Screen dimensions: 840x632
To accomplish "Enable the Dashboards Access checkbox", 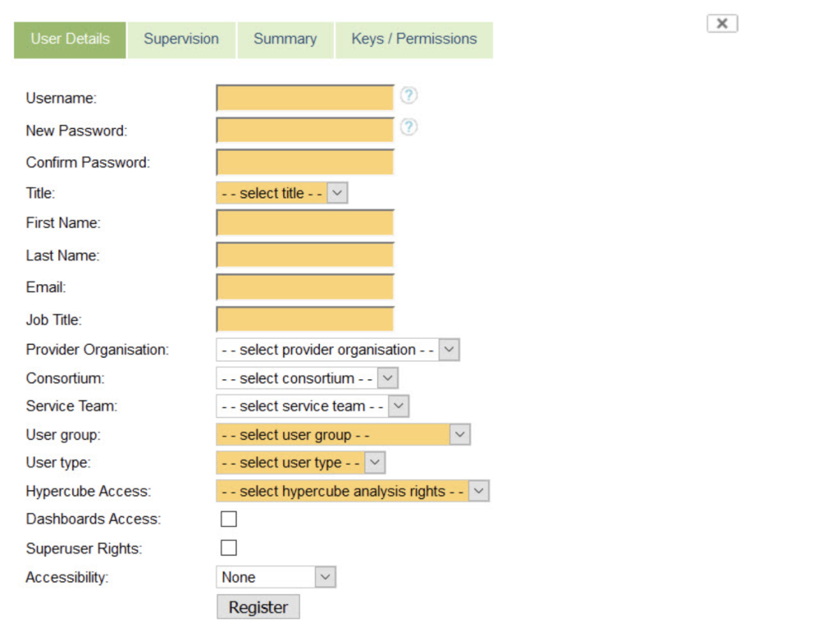I will pyautogui.click(x=229, y=519).
